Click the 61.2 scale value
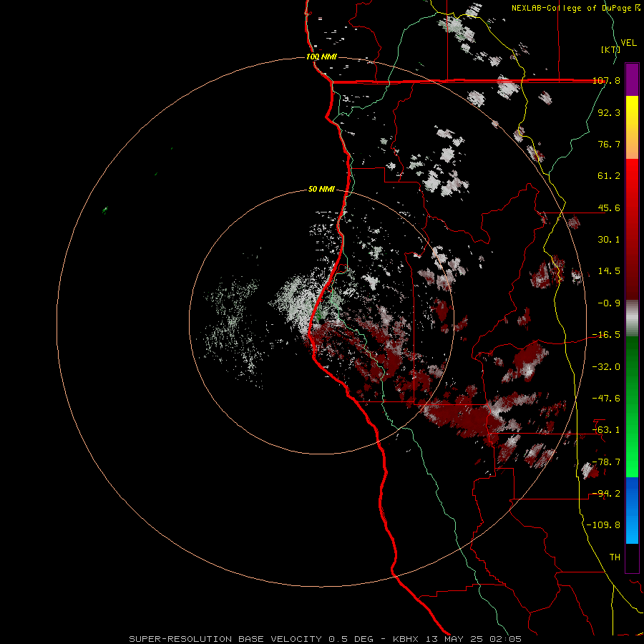The width and height of the screenshot is (644, 644). click(x=609, y=176)
